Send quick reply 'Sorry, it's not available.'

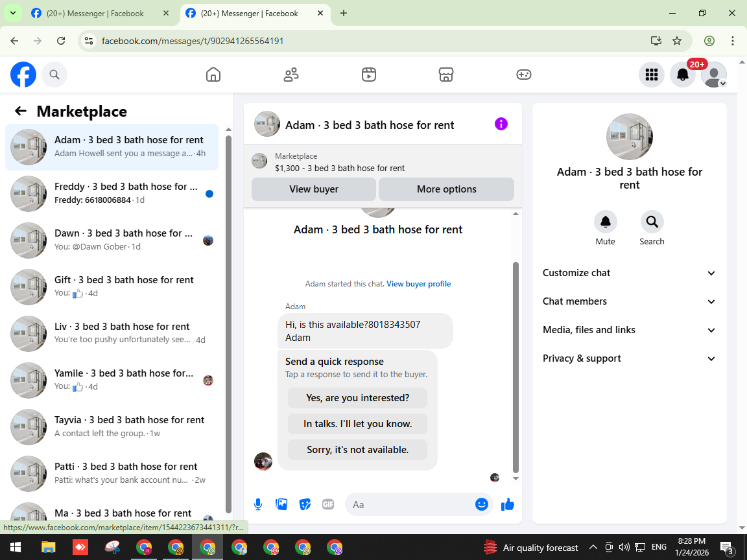(357, 450)
